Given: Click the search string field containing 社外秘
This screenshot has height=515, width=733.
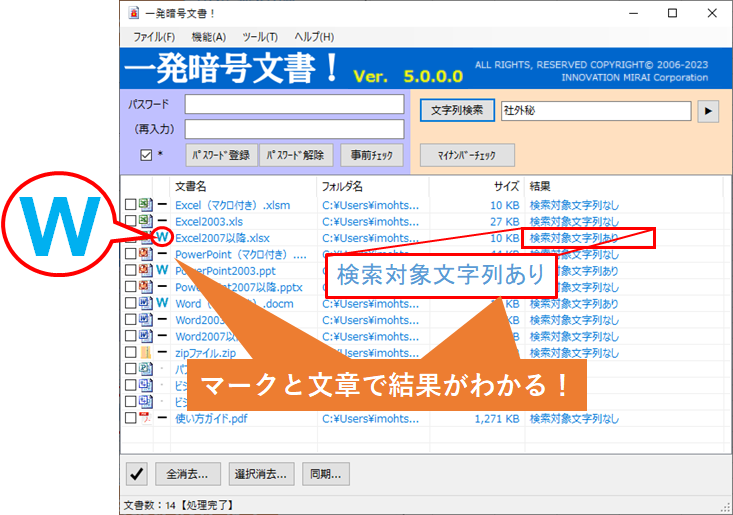Looking at the screenshot, I should pyautogui.click(x=596, y=111).
